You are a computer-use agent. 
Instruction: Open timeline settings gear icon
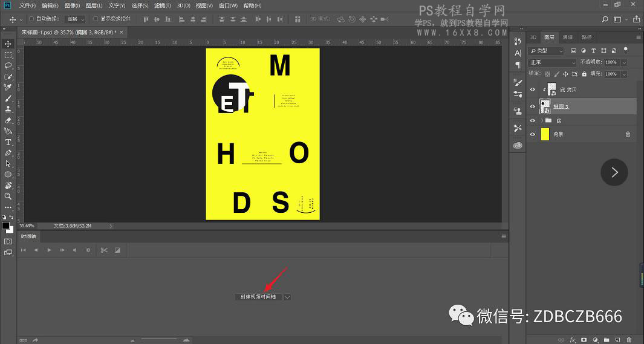[88, 250]
